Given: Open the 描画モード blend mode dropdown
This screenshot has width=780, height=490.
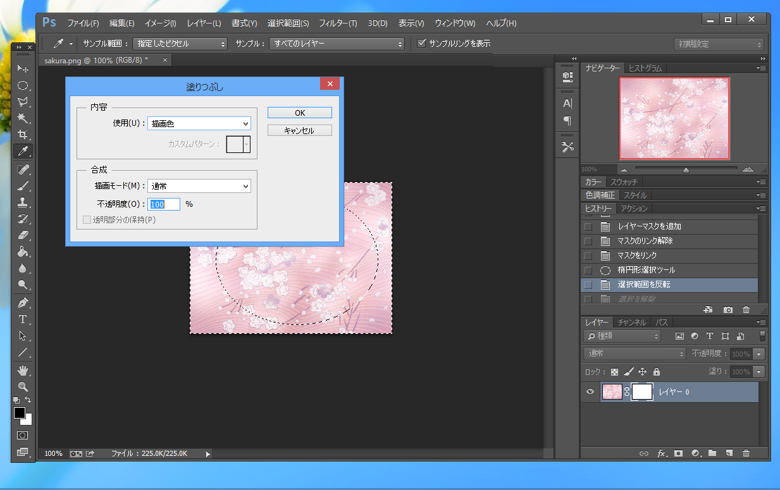Looking at the screenshot, I should [199, 186].
